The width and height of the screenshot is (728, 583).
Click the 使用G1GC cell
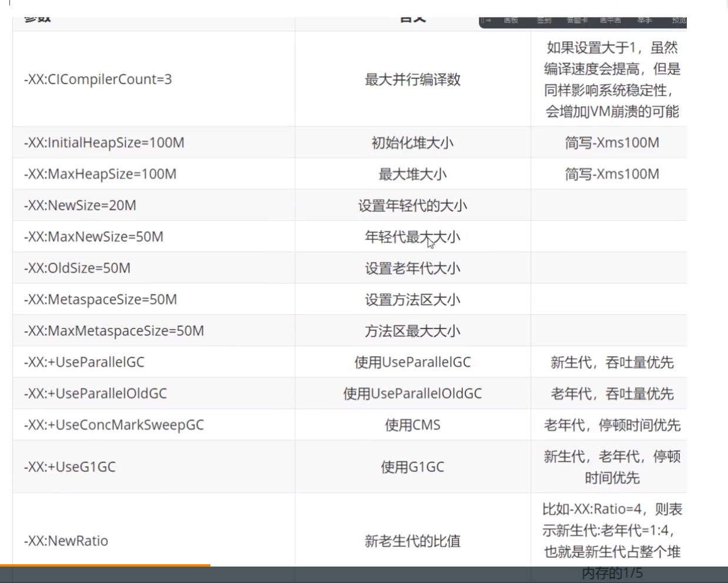412,467
